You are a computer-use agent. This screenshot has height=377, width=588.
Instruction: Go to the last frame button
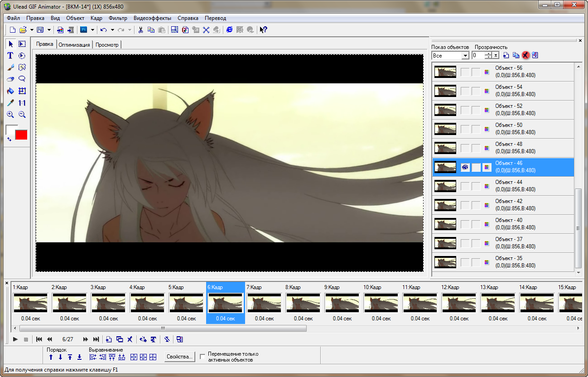(96, 339)
